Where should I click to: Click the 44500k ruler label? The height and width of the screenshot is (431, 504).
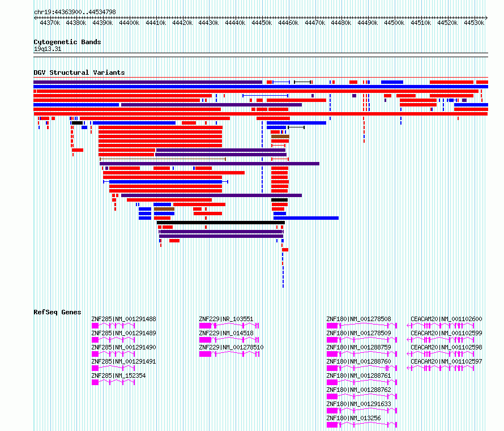(x=394, y=23)
